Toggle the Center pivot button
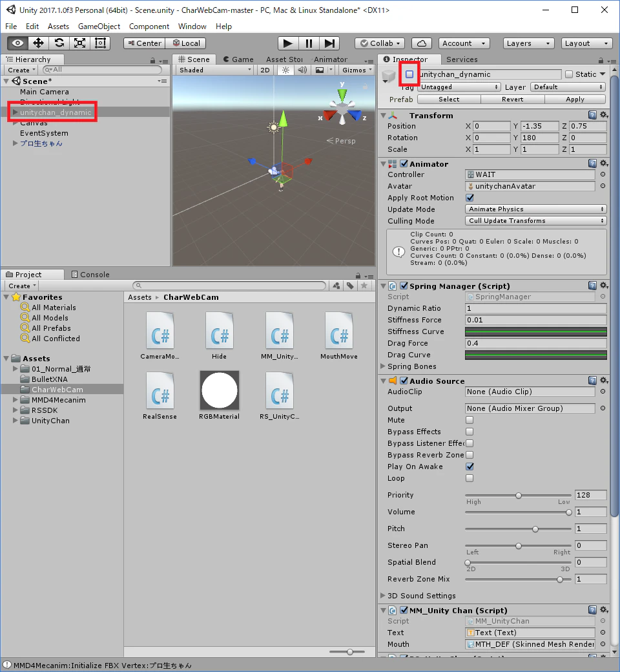Image resolution: width=620 pixels, height=672 pixels. pos(145,43)
